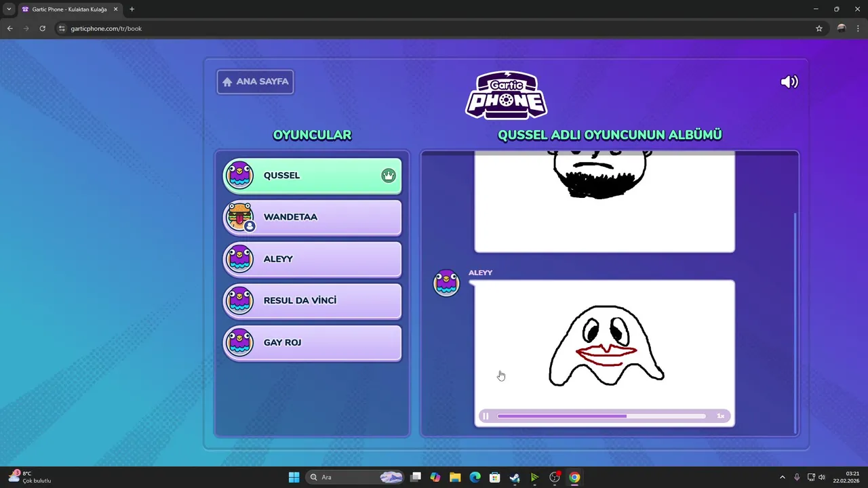Open Steam from the taskbar
The image size is (868, 488).
(515, 477)
